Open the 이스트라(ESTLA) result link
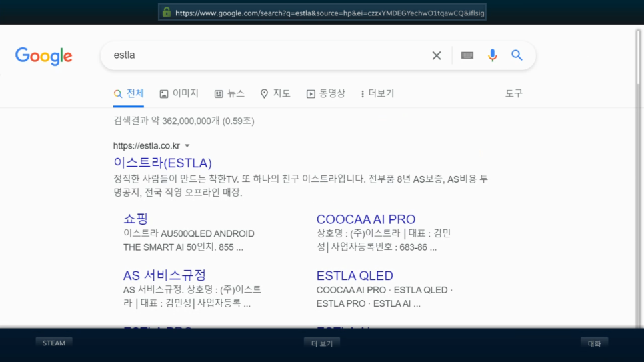Screen dimensions: 644x362 pos(163,163)
